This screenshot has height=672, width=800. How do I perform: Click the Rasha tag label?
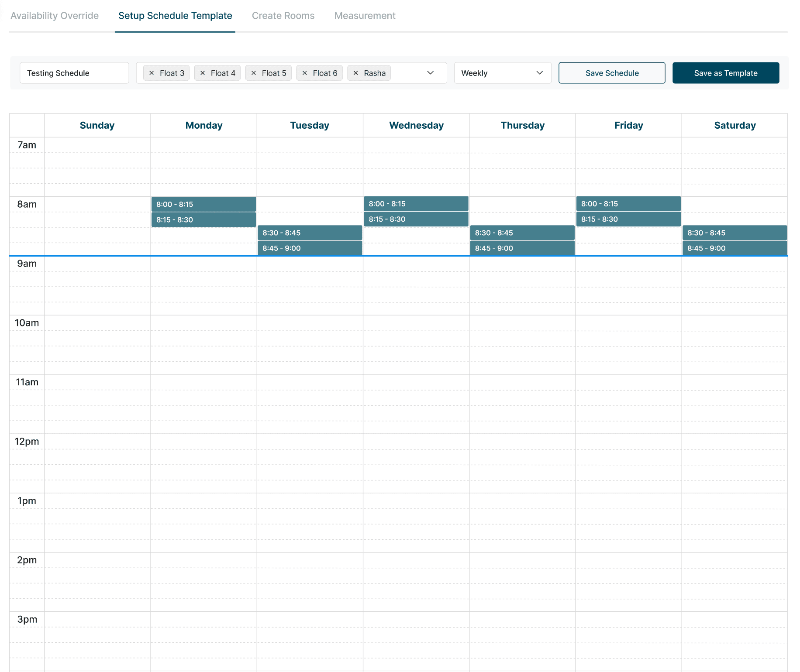pos(375,73)
